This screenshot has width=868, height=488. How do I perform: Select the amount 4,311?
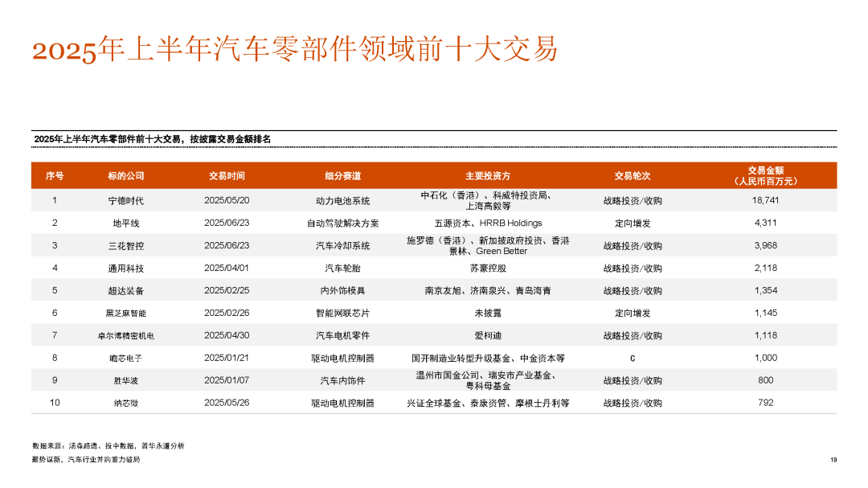[766, 223]
